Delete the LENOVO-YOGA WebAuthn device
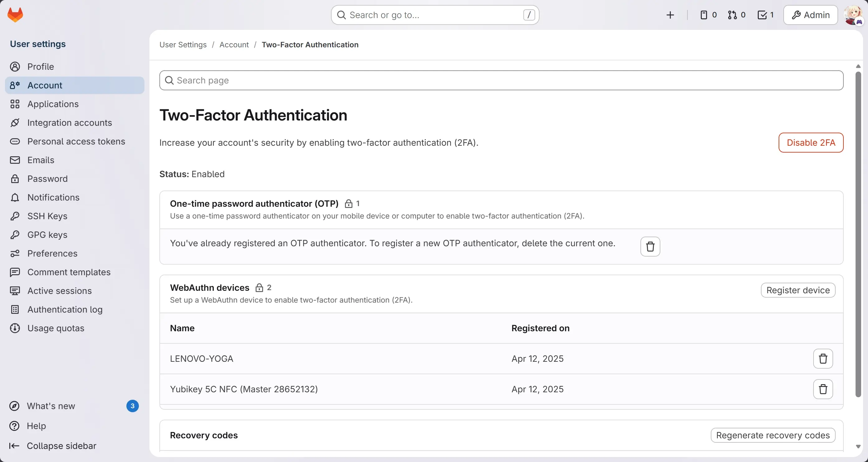 pos(823,359)
